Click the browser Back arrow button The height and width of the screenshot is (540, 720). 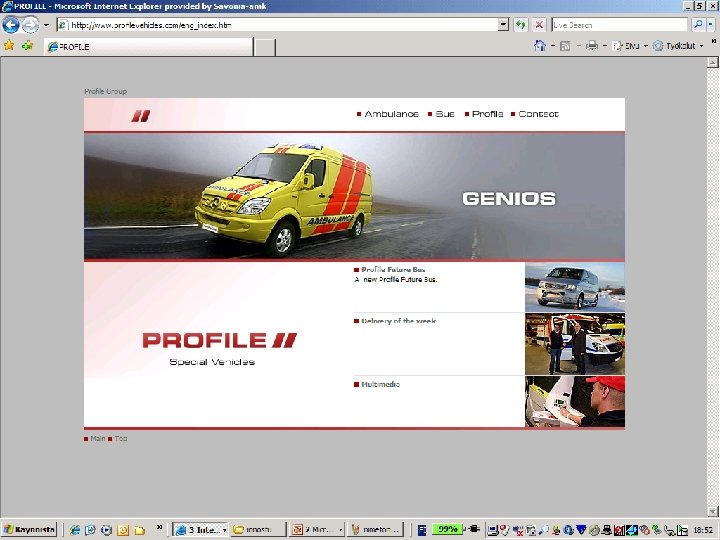pos(11,25)
